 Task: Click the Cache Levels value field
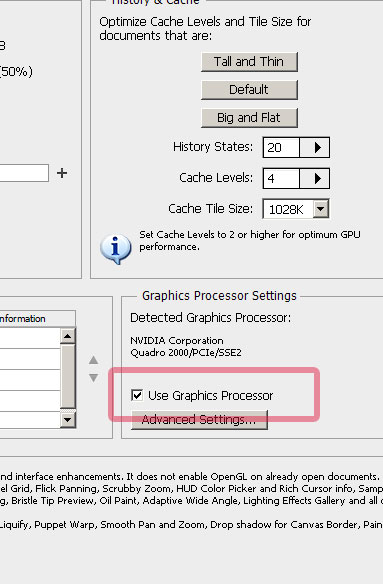[281, 178]
